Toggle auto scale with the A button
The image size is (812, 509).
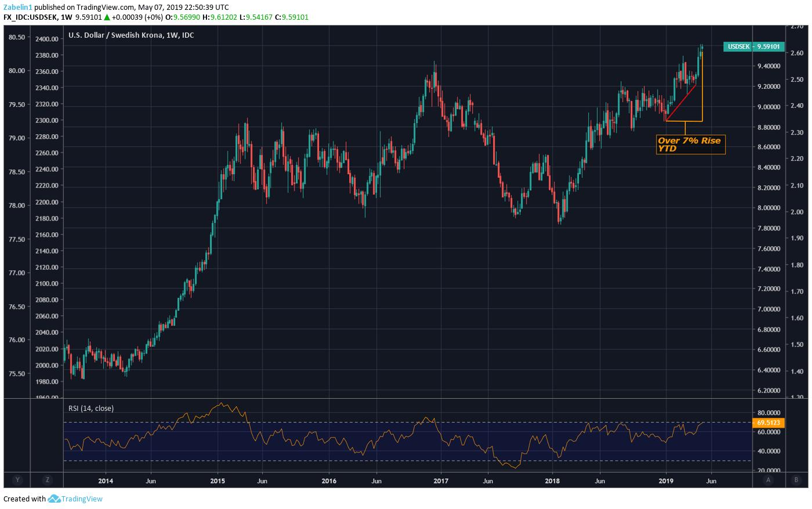coord(768,480)
